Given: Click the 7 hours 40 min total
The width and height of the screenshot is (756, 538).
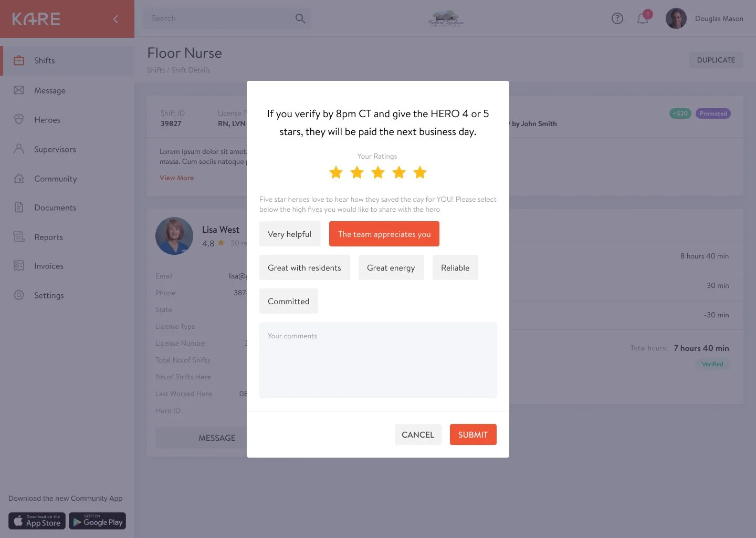Looking at the screenshot, I should click(x=701, y=348).
